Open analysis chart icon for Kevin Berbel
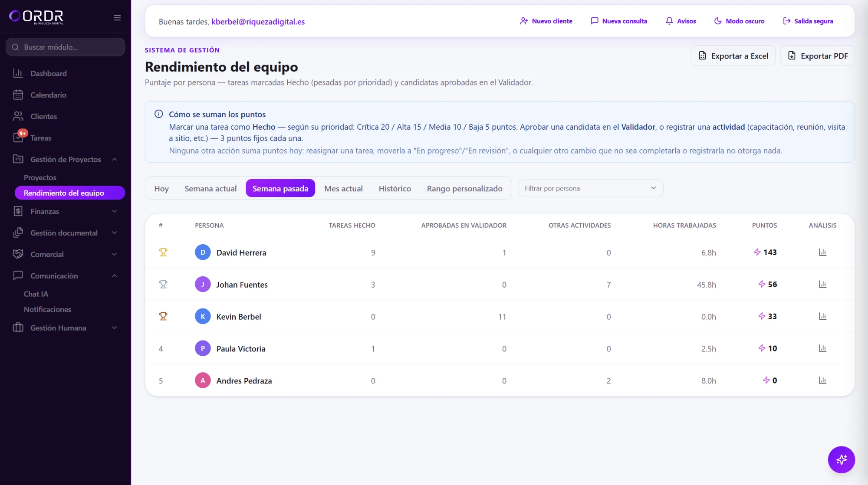 point(822,317)
